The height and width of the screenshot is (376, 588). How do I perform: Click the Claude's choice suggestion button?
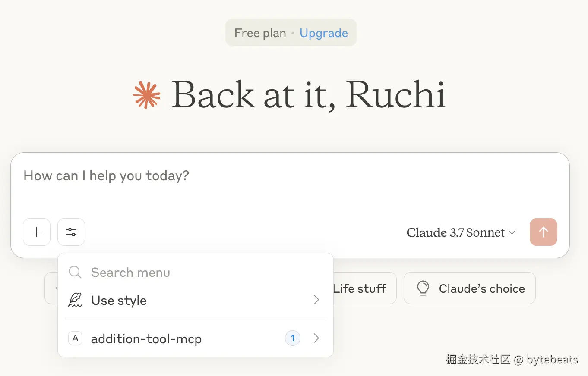470,288
